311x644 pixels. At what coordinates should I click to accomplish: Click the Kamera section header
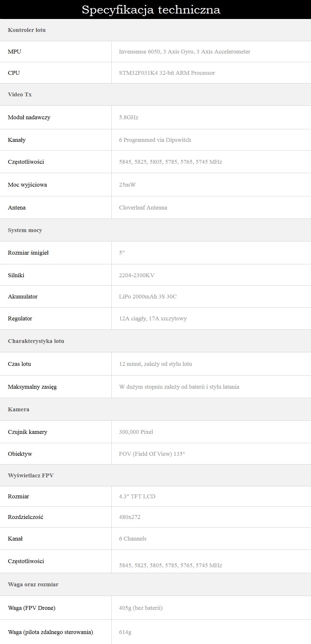click(x=19, y=409)
